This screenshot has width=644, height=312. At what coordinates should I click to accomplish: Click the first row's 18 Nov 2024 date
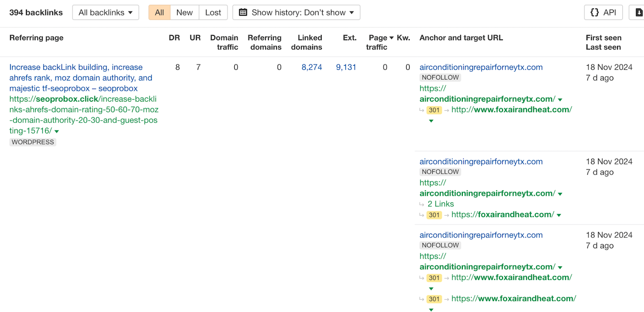pos(609,67)
